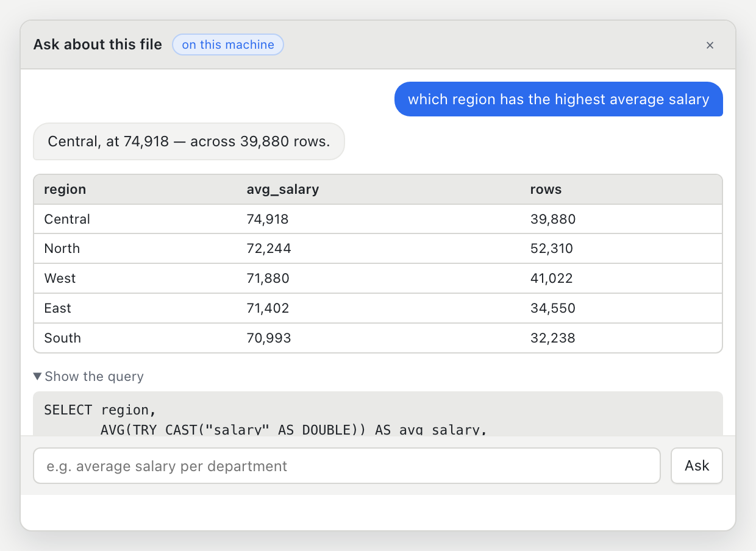Click the 74,918 average salary cell
Image resolution: width=756 pixels, height=551 pixels.
pos(378,219)
